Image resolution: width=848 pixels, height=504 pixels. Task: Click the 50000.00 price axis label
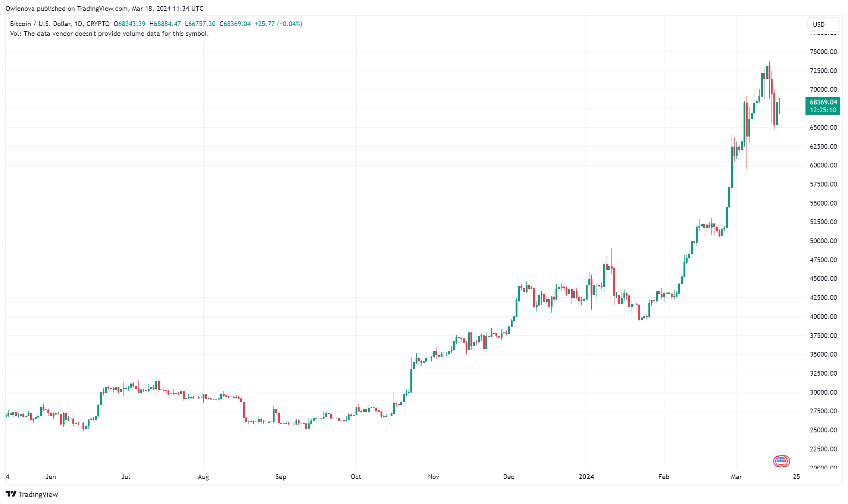[x=823, y=241]
